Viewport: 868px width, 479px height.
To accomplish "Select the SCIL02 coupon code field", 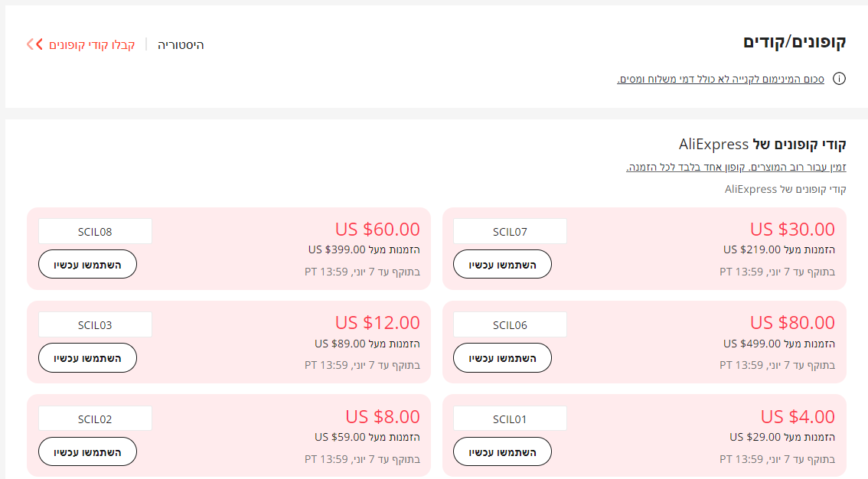I will pyautogui.click(x=95, y=419).
